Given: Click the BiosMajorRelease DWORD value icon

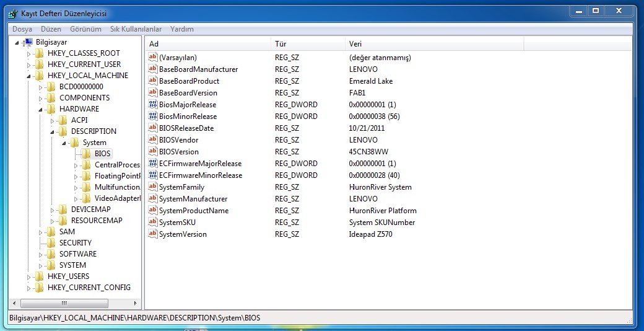Looking at the screenshot, I should tap(153, 105).
